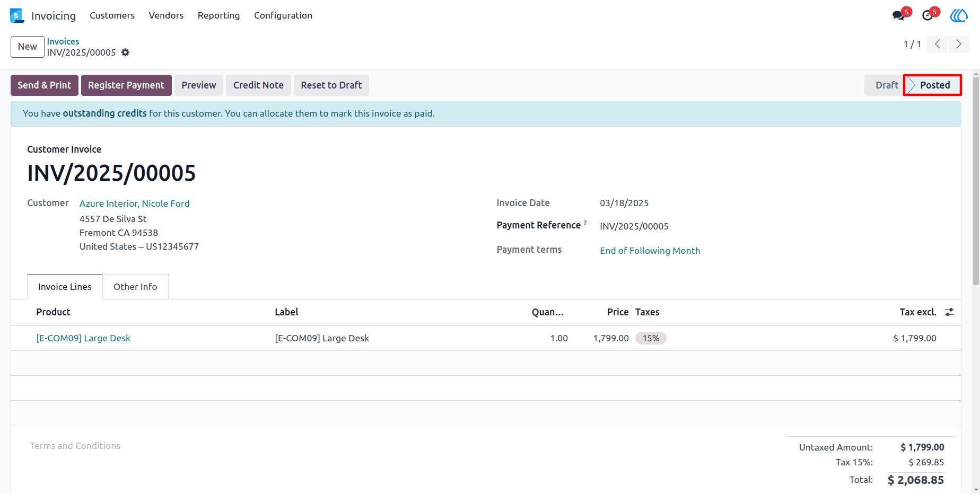Image resolution: width=980 pixels, height=494 pixels.
Task: Switch to the Other Info tab
Action: tap(135, 287)
